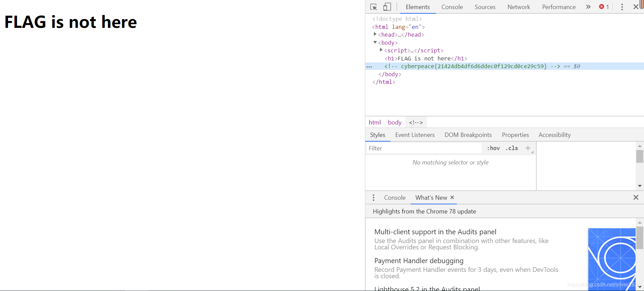Open the Network tab
Image resolution: width=644 pixels, height=291 pixels.
tap(519, 7)
